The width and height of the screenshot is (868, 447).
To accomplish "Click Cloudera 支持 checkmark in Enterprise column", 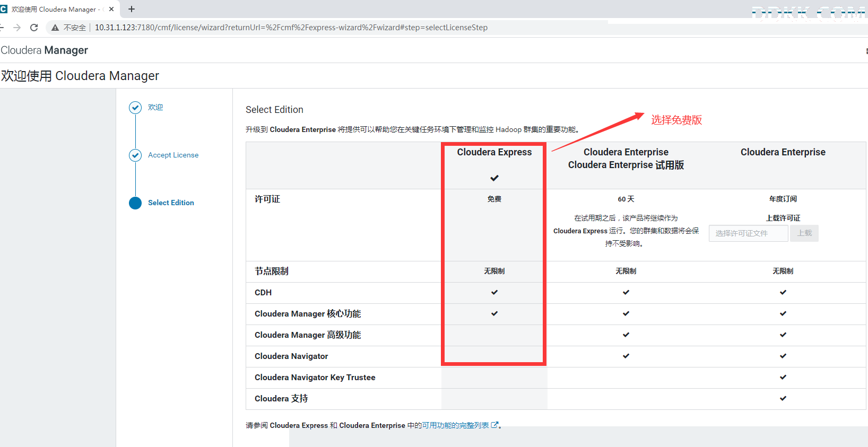I will point(783,398).
